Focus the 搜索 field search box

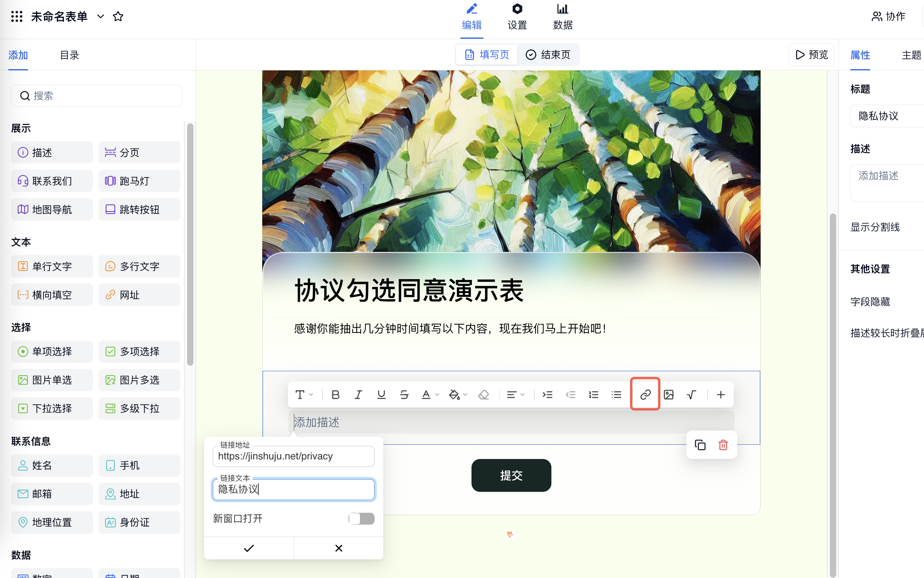96,96
